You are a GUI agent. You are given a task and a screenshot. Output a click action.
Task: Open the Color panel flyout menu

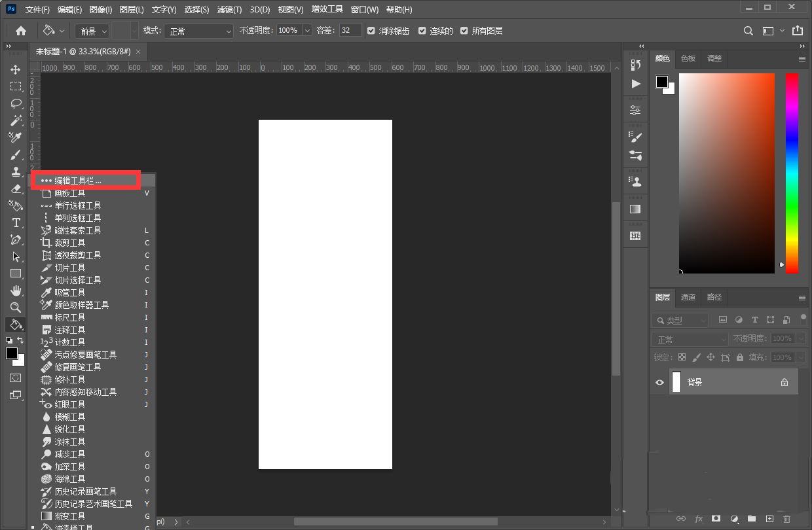point(802,58)
